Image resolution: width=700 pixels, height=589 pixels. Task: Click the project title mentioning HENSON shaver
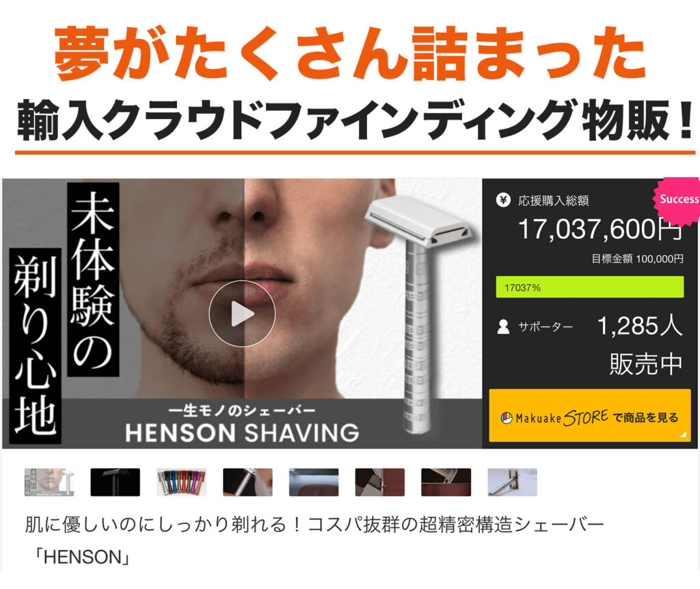coord(314,540)
